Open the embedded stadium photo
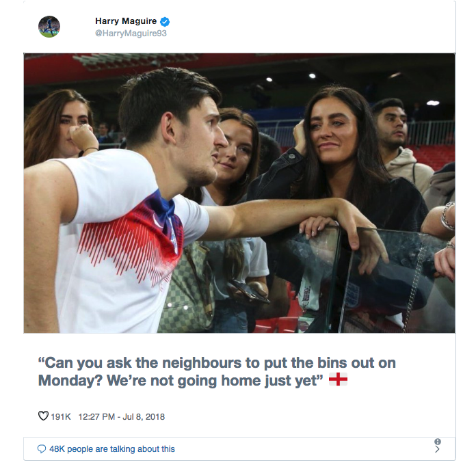The image size is (476, 469). (239, 193)
